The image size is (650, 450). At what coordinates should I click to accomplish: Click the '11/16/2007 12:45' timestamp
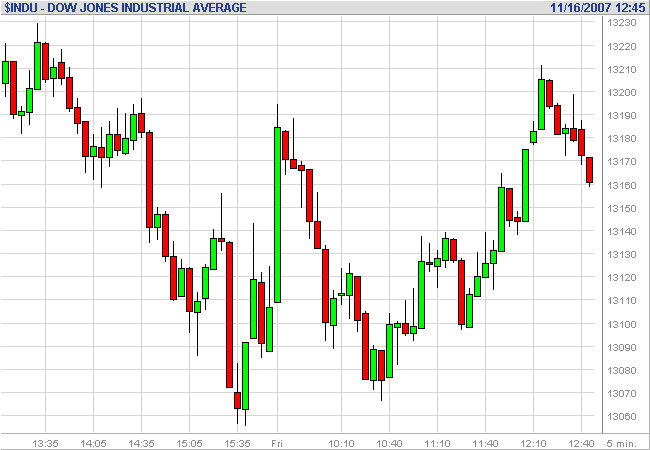(x=597, y=7)
